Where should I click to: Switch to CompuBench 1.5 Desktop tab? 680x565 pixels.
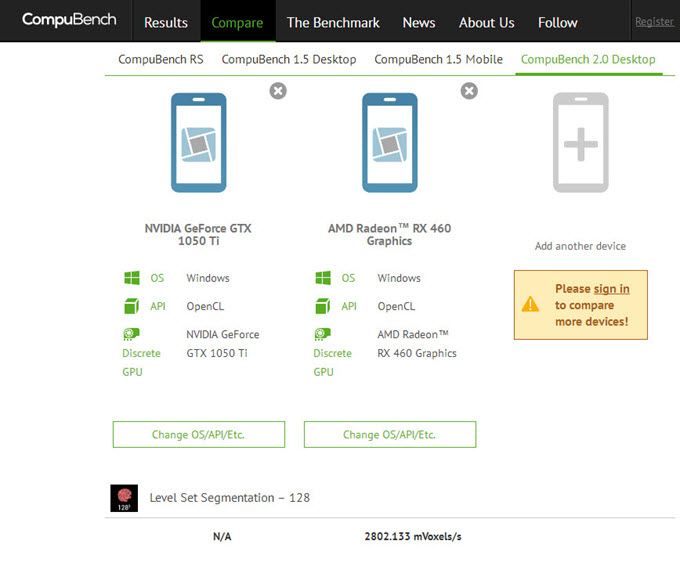289,59
